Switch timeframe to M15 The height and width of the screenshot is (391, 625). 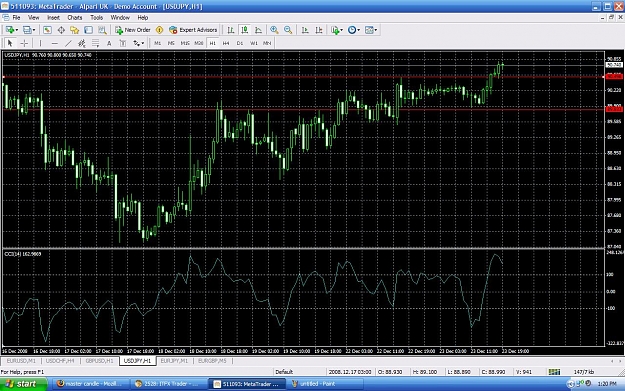coord(185,43)
